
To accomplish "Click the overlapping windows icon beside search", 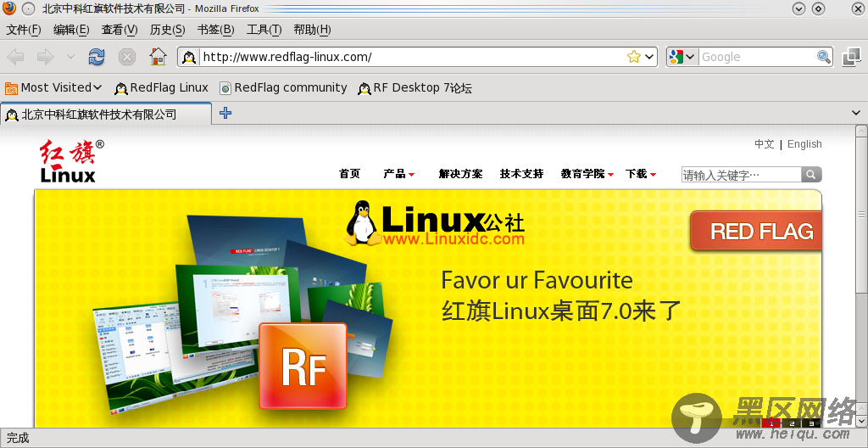I will point(851,57).
